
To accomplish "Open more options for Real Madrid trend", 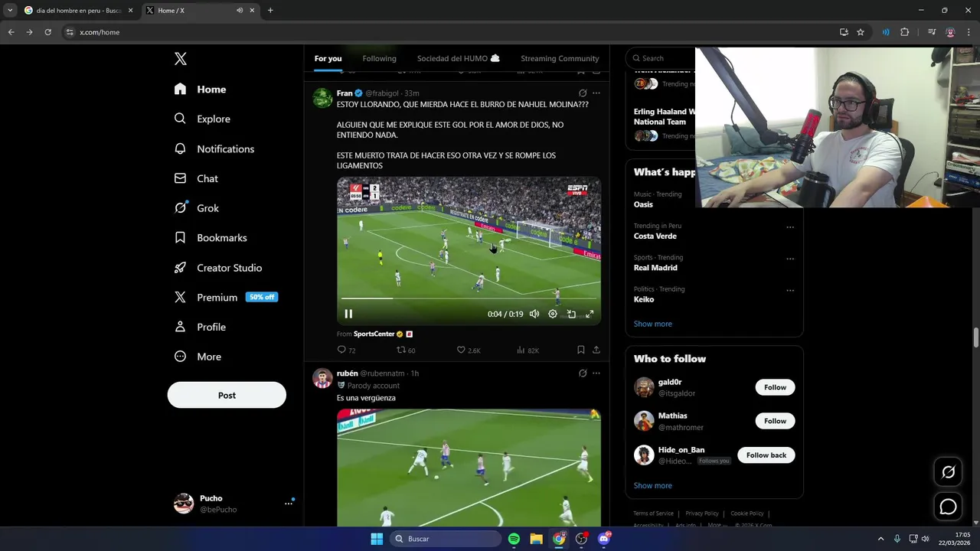I will coord(789,259).
